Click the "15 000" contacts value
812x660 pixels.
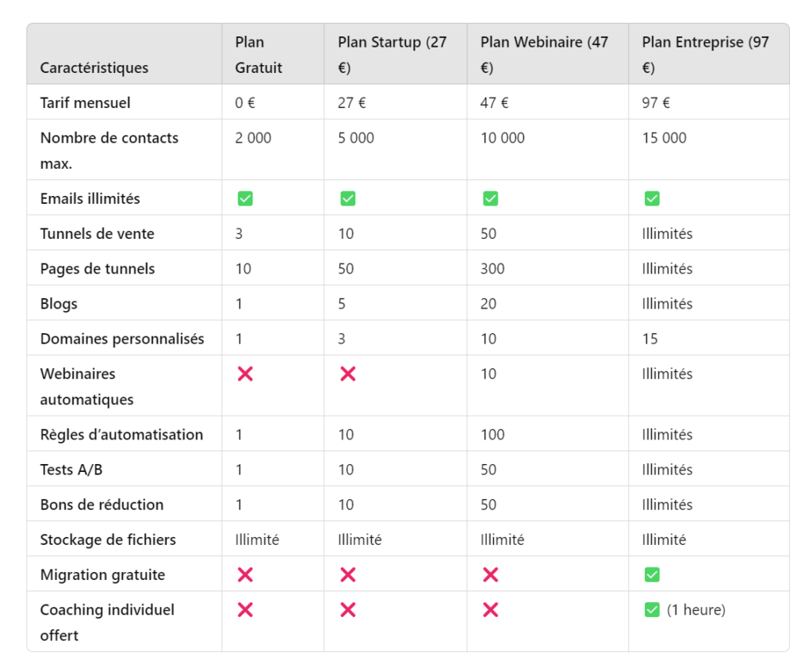(665, 138)
